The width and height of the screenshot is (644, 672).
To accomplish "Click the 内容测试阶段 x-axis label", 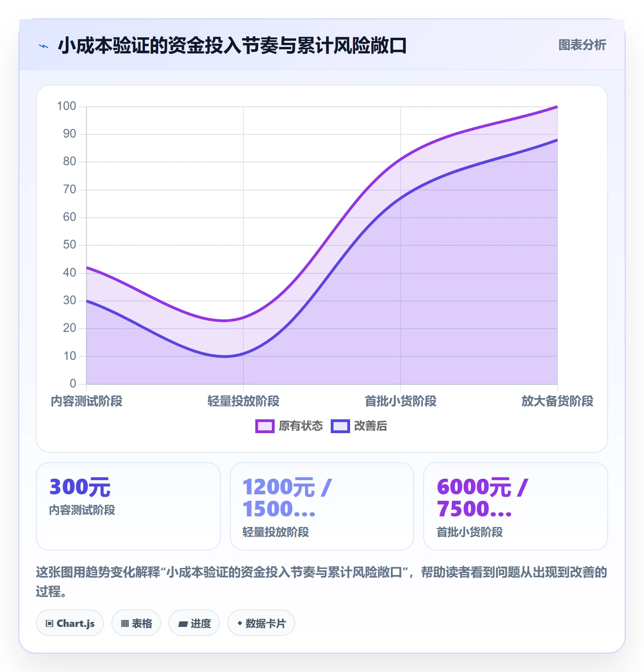I will tap(86, 401).
